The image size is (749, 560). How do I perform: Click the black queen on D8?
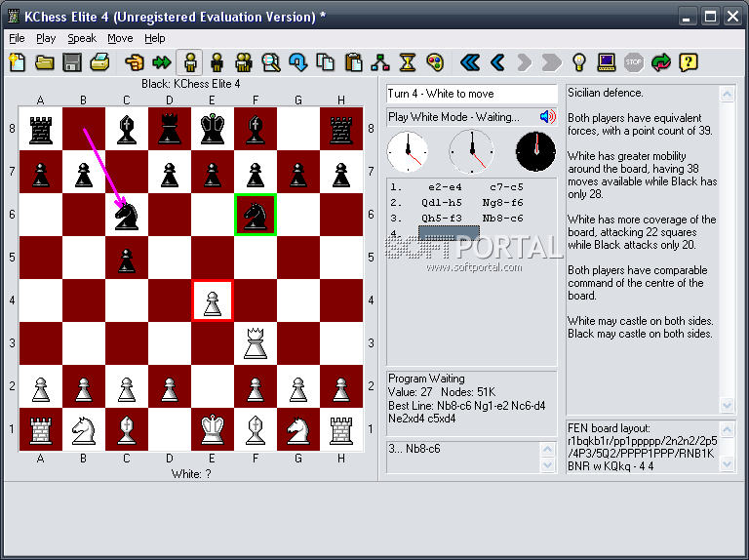pyautogui.click(x=170, y=129)
